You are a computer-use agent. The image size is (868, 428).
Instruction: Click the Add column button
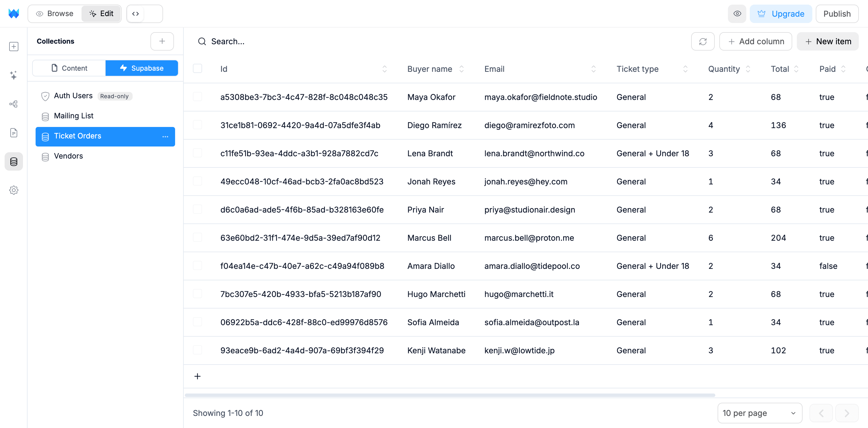tap(755, 41)
